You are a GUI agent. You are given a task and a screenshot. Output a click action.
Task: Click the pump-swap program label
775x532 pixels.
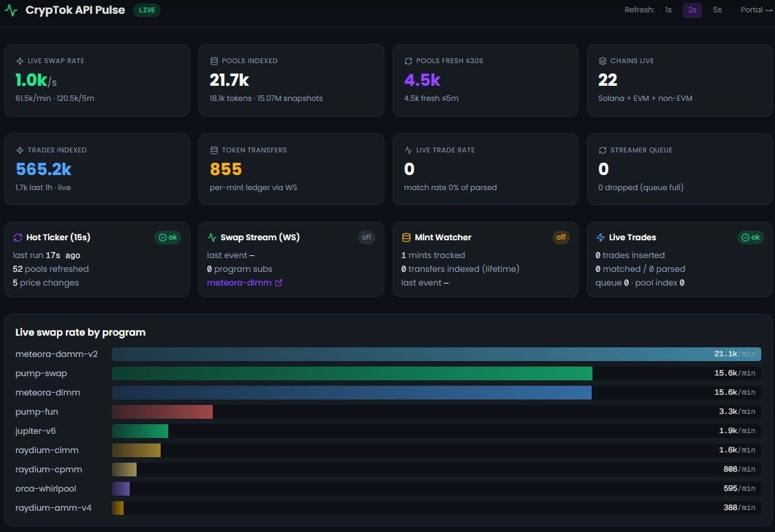click(x=41, y=373)
